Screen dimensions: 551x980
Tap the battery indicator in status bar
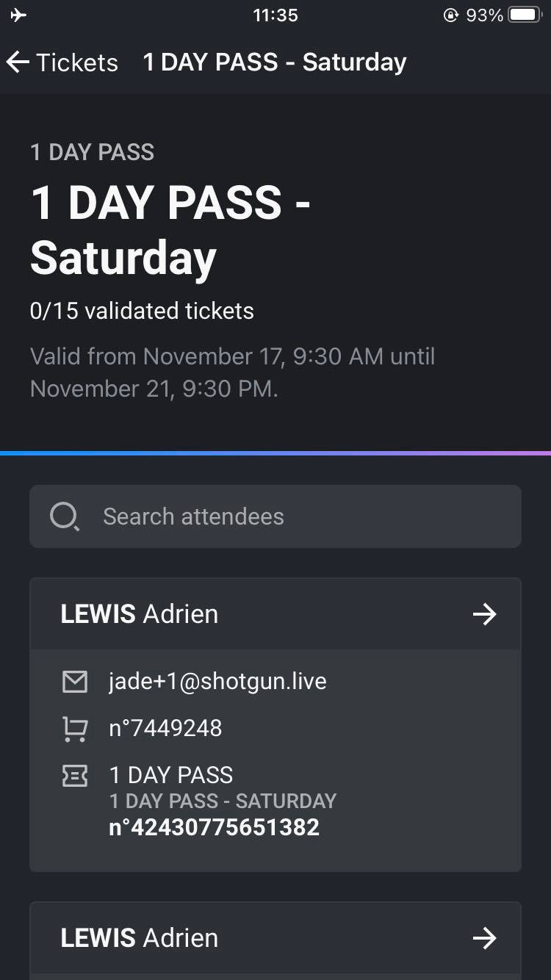tap(525, 15)
